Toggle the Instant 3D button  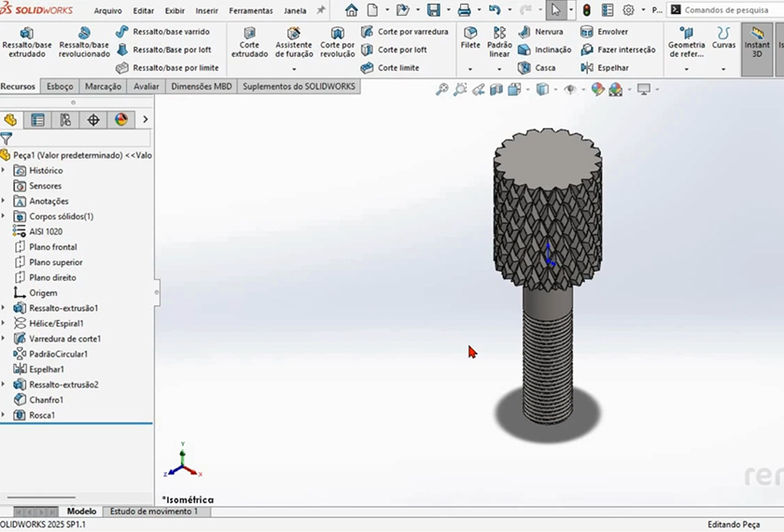(757, 42)
